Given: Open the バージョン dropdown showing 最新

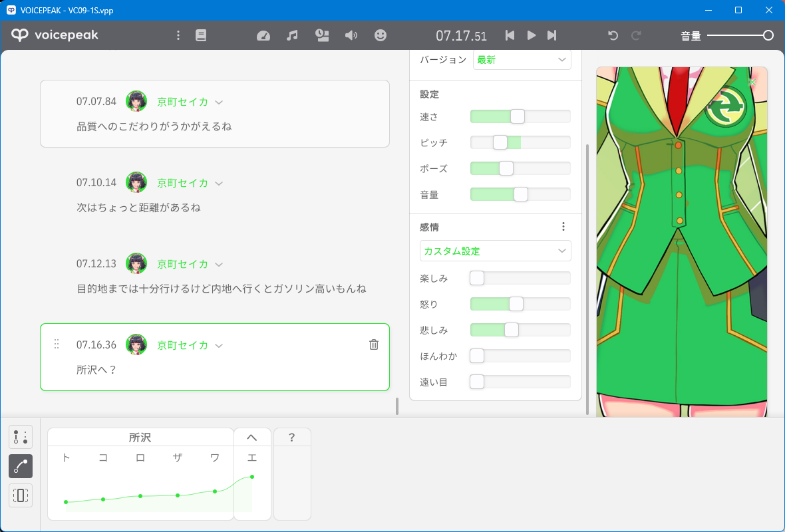Looking at the screenshot, I should pyautogui.click(x=522, y=60).
